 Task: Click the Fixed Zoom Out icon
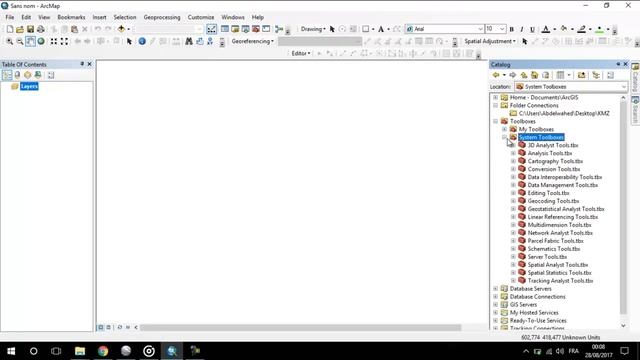(x=64, y=41)
